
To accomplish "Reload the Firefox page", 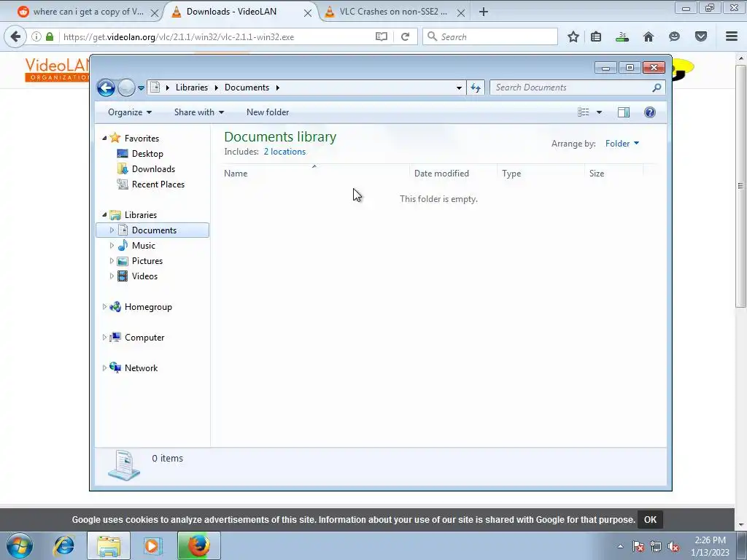I will point(406,36).
